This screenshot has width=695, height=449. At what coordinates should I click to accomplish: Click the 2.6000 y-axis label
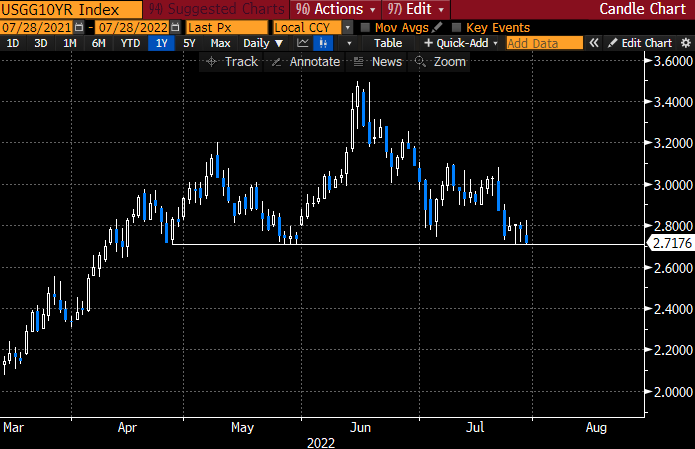(x=673, y=268)
